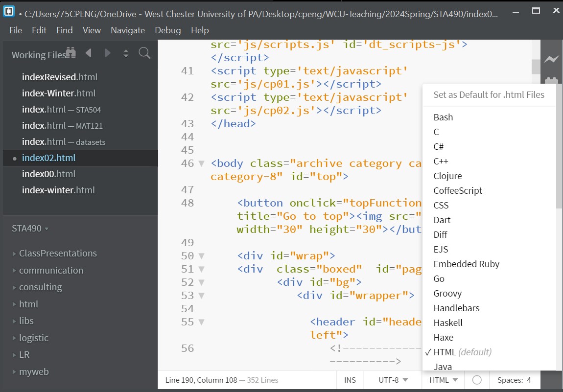Edit the indentation width value 4
Screen dimensions: 563x392
point(529,380)
